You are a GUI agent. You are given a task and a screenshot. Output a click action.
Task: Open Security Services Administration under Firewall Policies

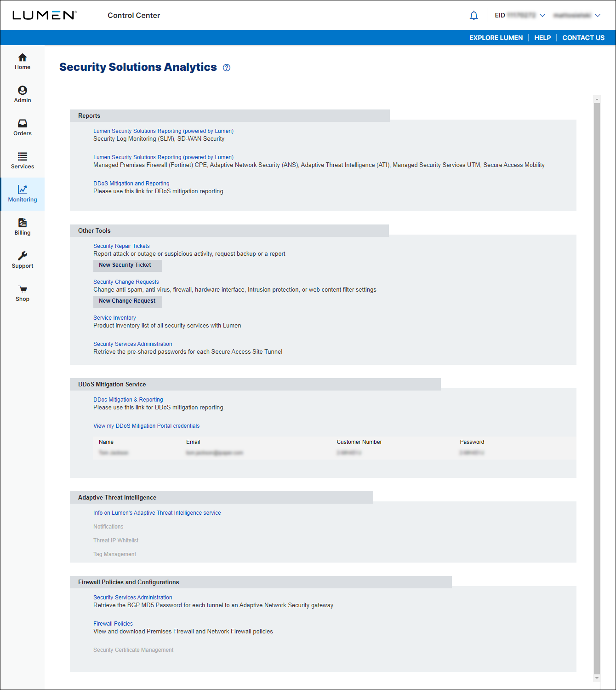[x=133, y=598]
